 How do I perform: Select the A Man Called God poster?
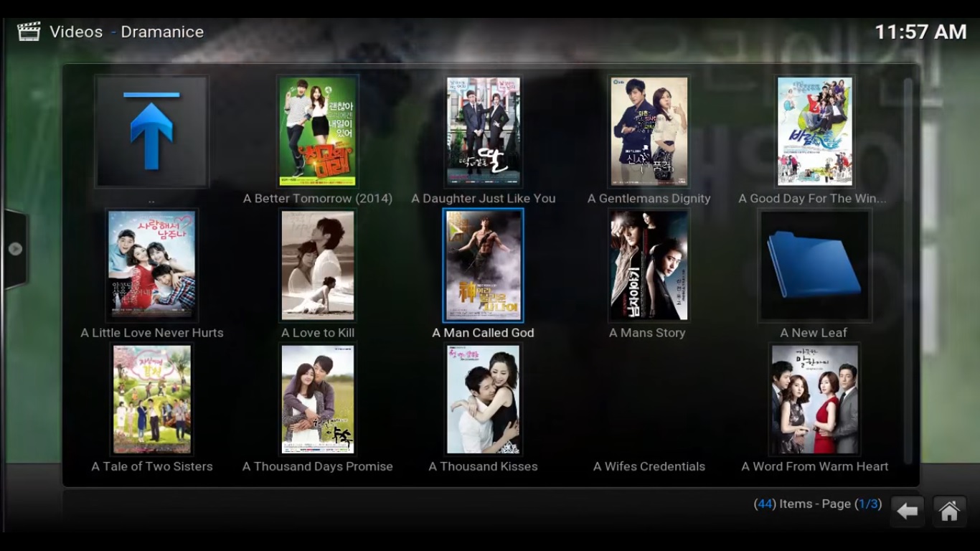click(484, 266)
